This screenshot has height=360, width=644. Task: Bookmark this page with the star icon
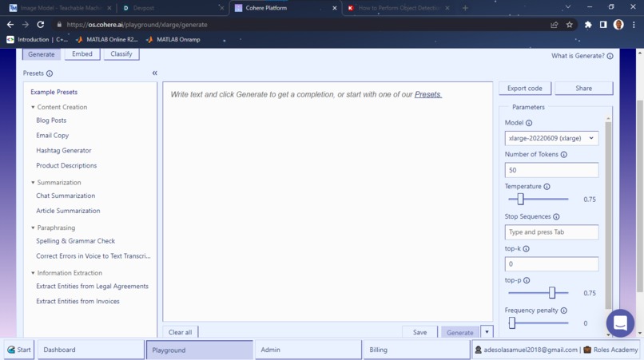569,25
